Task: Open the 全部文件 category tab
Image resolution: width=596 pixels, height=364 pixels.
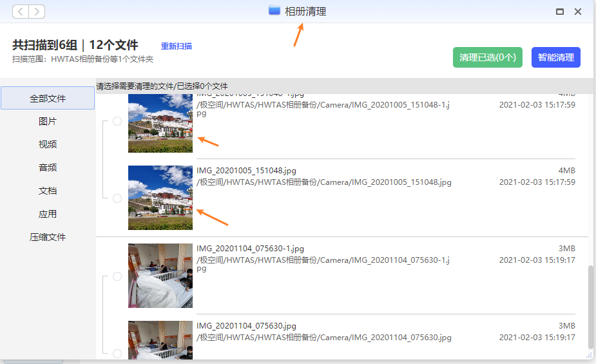Action: tap(48, 99)
